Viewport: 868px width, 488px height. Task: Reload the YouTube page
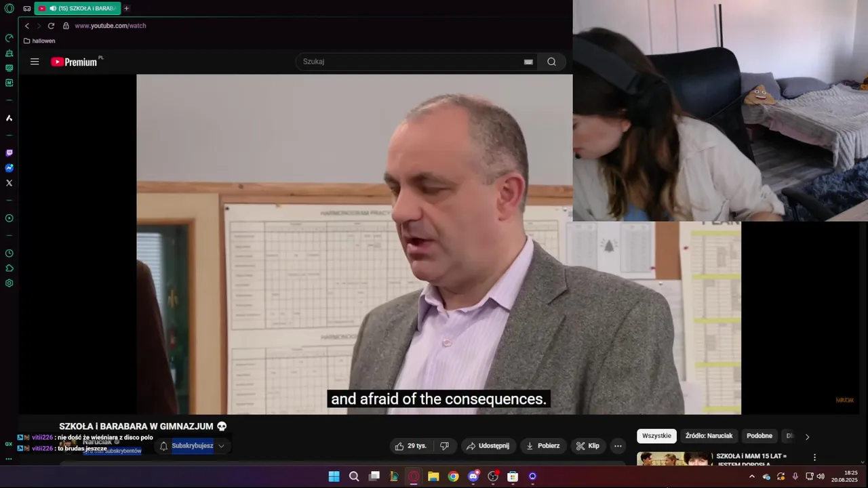[x=51, y=26]
